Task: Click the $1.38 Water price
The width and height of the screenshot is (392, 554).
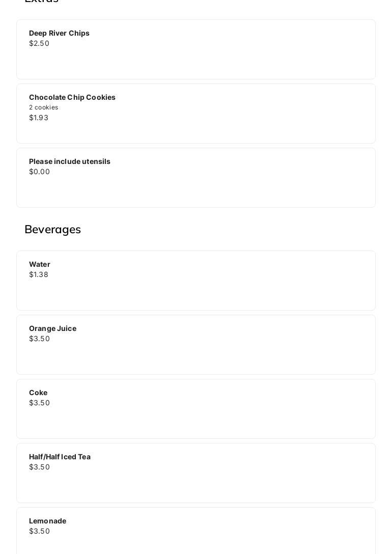Action: click(39, 274)
